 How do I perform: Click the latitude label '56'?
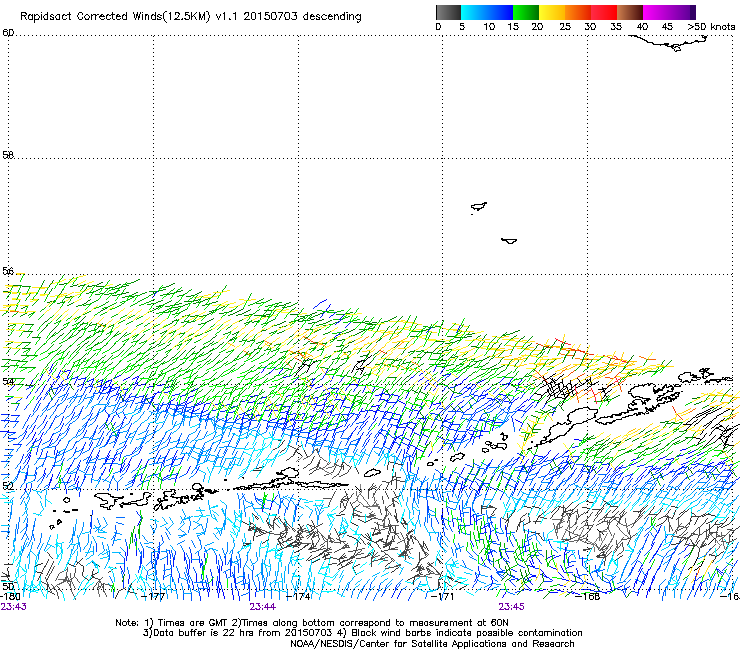pos(8,271)
